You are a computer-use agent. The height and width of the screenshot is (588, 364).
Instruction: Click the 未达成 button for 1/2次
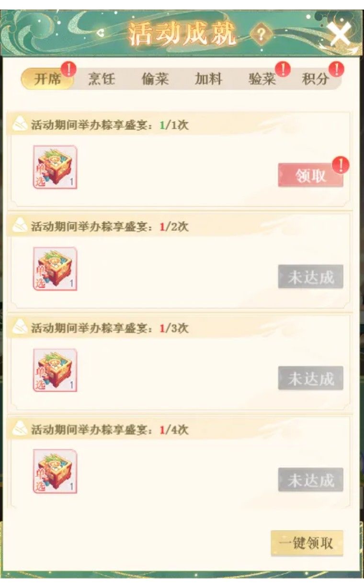(x=310, y=277)
